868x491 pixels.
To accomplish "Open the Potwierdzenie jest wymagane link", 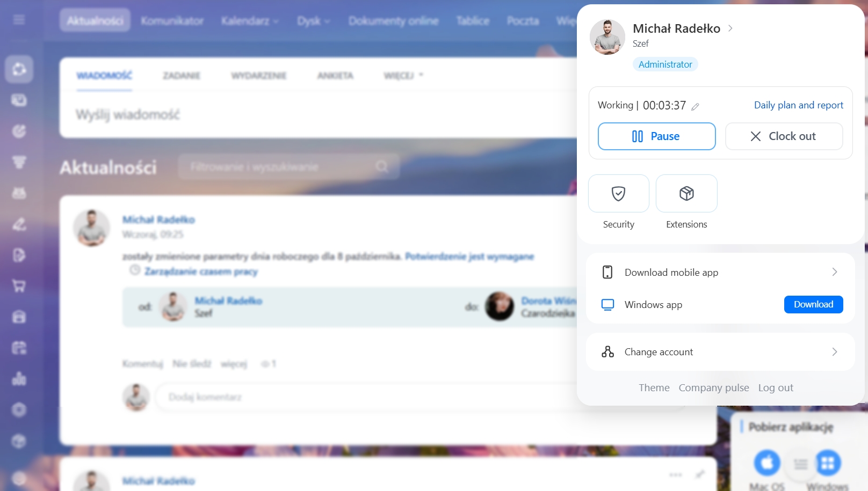I will click(469, 257).
